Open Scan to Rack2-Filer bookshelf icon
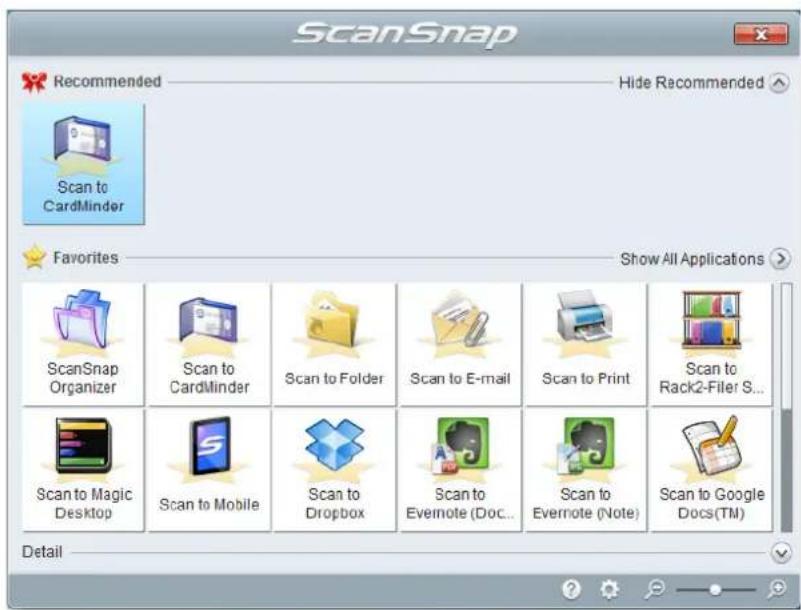801x610 pixels. coord(711,344)
